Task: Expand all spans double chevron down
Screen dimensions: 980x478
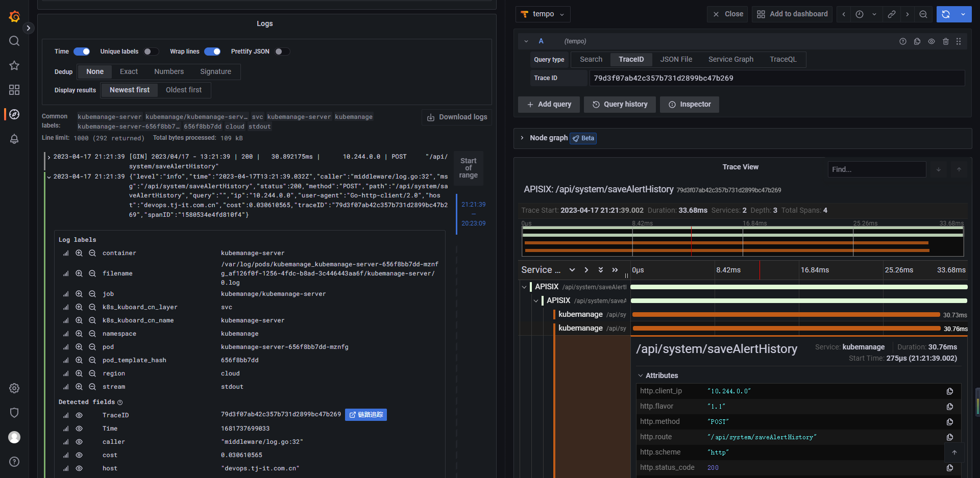Action: [601, 270]
